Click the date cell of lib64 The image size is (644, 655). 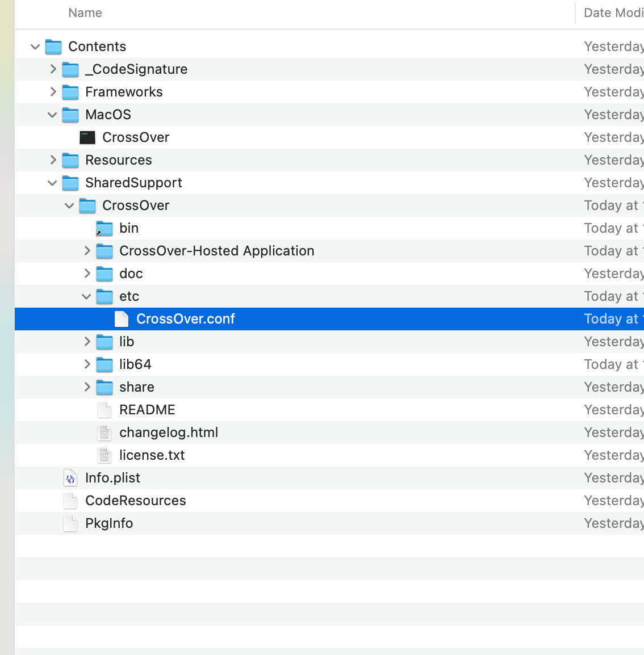tap(613, 364)
